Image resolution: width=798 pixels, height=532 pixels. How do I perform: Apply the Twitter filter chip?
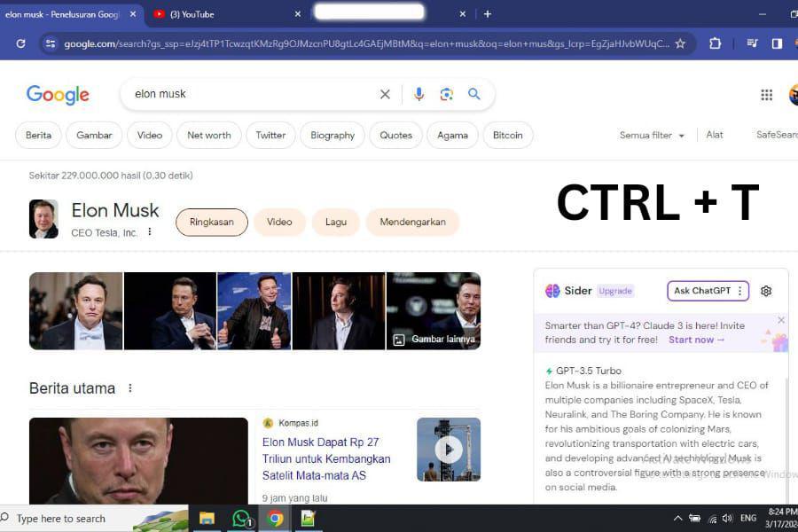coord(270,136)
